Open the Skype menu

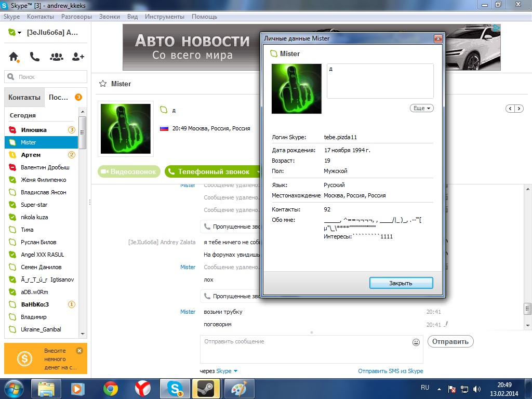coord(11,16)
